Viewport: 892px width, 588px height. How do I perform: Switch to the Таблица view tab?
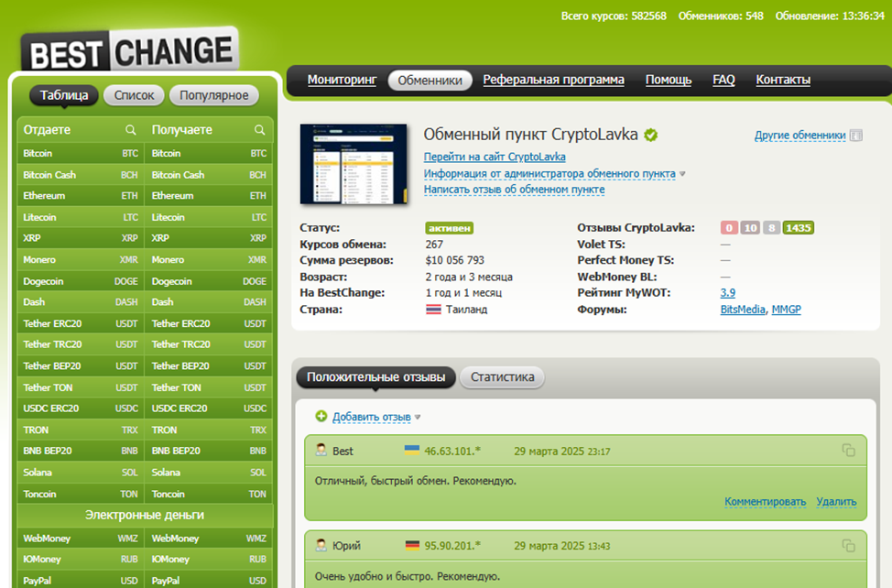click(x=64, y=95)
